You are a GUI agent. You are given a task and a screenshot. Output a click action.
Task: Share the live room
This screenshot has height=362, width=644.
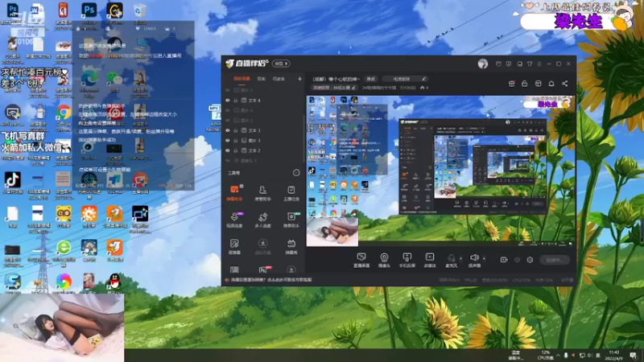(565, 84)
